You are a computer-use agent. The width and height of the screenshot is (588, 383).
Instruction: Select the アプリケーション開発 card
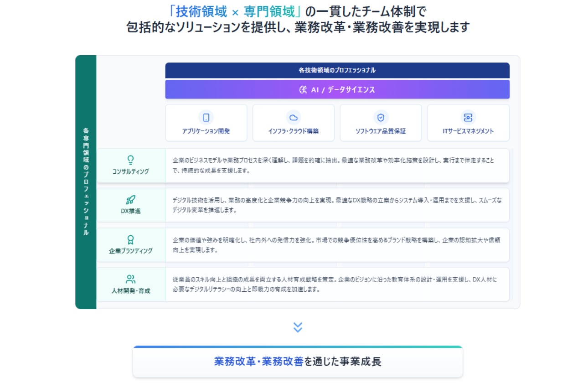coord(206,122)
